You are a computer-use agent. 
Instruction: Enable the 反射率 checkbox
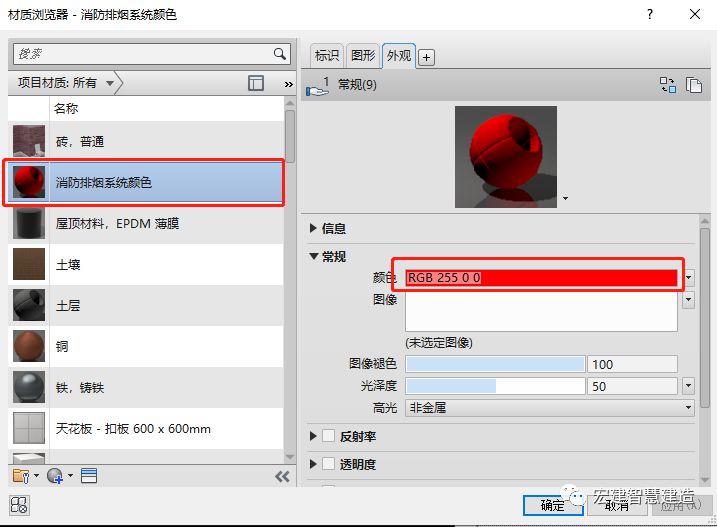(x=328, y=436)
